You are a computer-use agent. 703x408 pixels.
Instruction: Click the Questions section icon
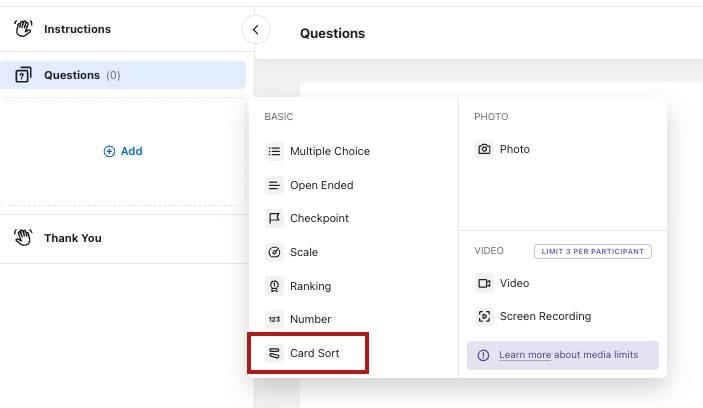coord(23,75)
